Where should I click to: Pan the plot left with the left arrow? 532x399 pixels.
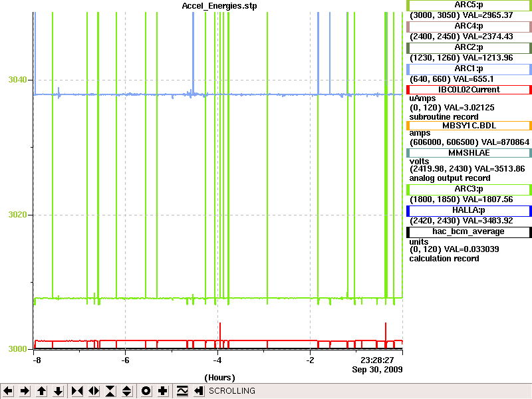coord(8,391)
